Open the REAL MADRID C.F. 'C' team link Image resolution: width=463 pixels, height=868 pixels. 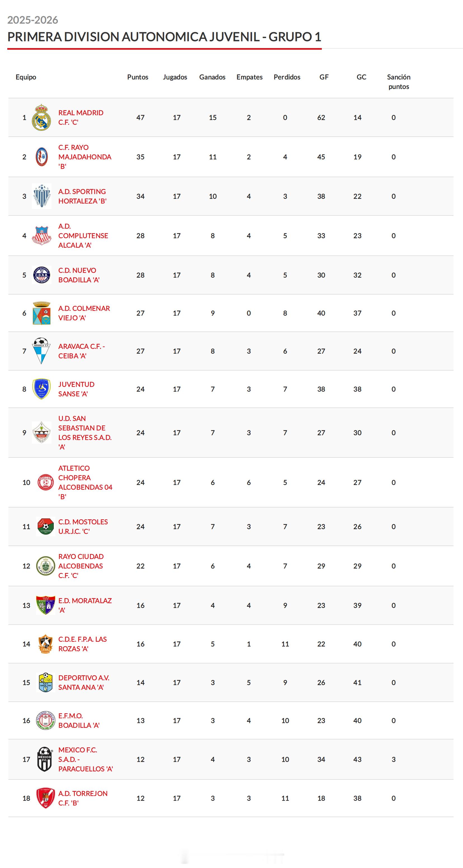coord(81,118)
